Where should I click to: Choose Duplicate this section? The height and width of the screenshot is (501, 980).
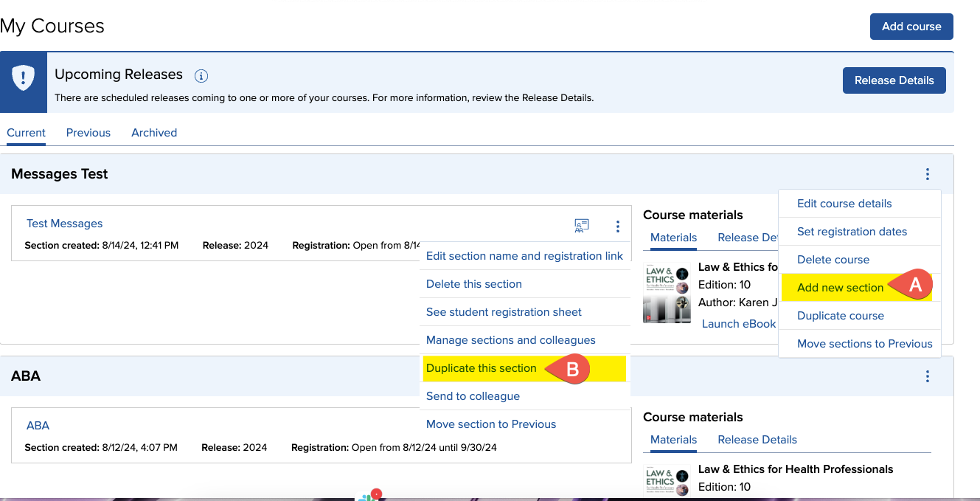tap(482, 368)
